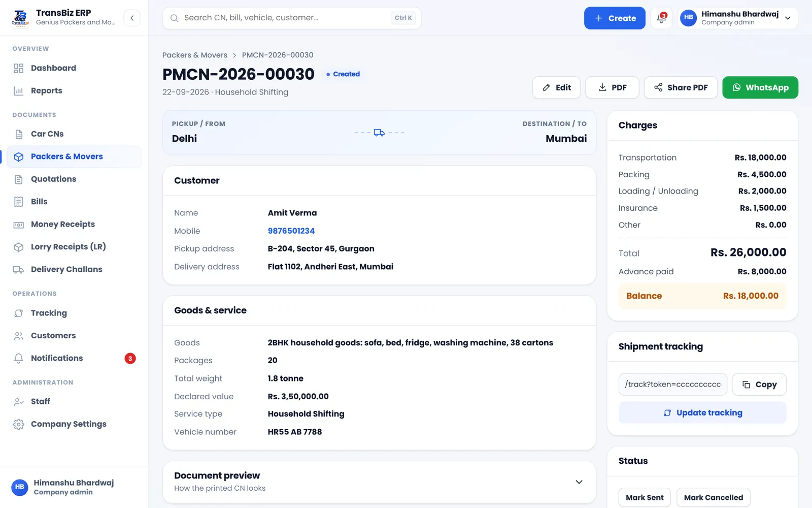This screenshot has height=508, width=812.
Task: Click the Share PDF button
Action: tap(681, 87)
